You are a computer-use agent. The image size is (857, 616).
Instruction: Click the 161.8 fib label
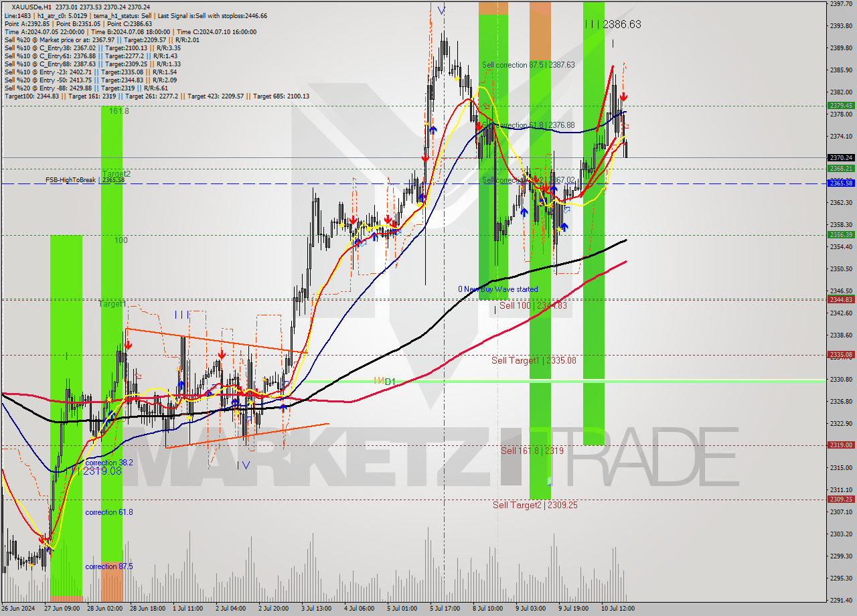coord(119,111)
